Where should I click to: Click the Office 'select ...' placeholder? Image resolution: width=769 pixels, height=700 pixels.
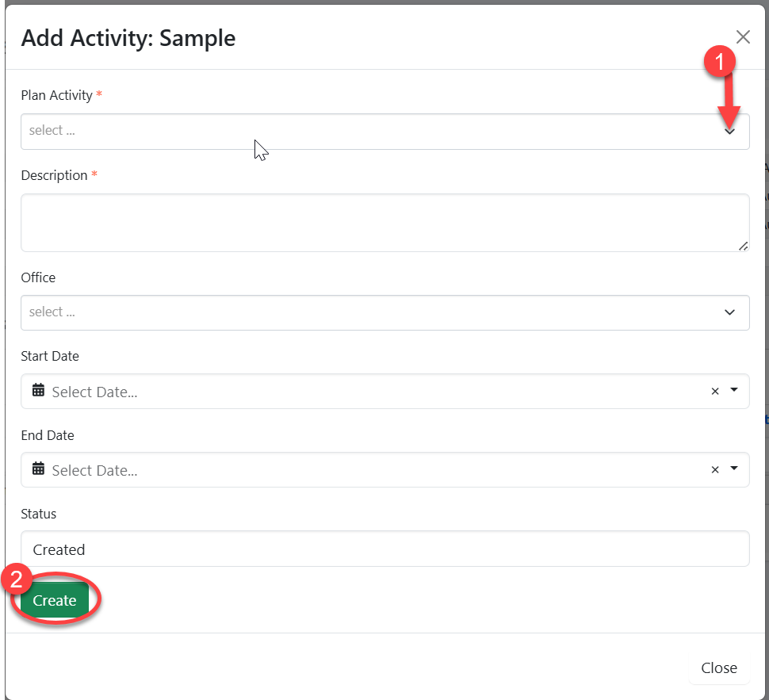52,312
